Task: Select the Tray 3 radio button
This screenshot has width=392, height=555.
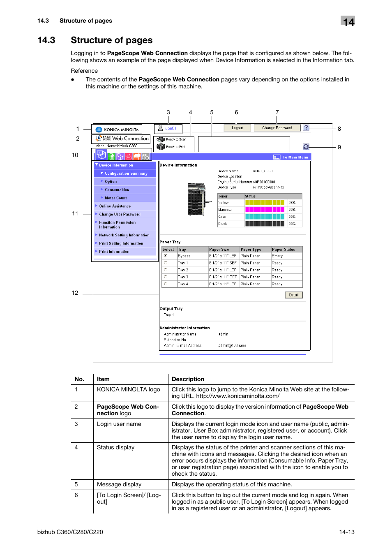Action: click(166, 277)
